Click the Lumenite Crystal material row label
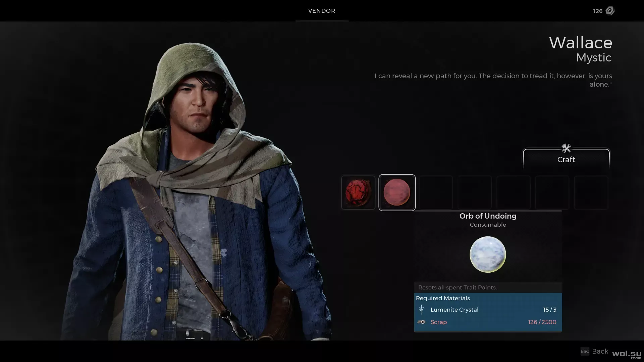The height and width of the screenshot is (362, 644). click(x=454, y=310)
